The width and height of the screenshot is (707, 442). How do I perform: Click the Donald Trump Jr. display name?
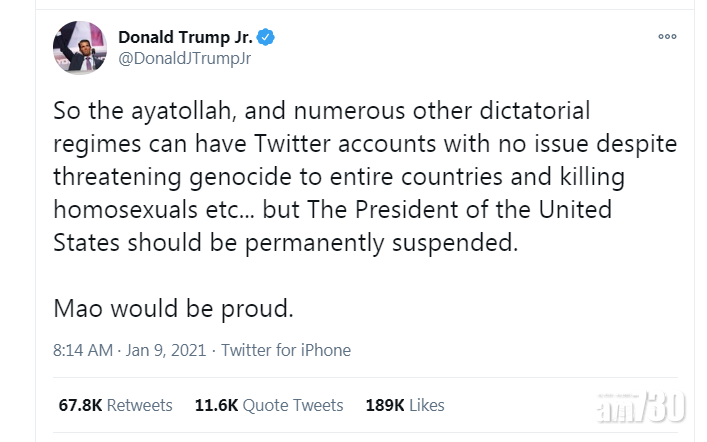click(185, 37)
